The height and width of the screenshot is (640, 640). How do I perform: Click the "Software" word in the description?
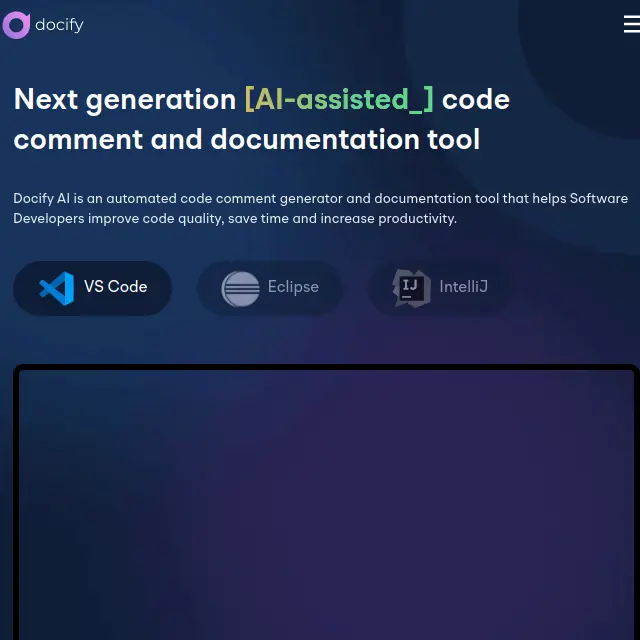click(x=598, y=198)
